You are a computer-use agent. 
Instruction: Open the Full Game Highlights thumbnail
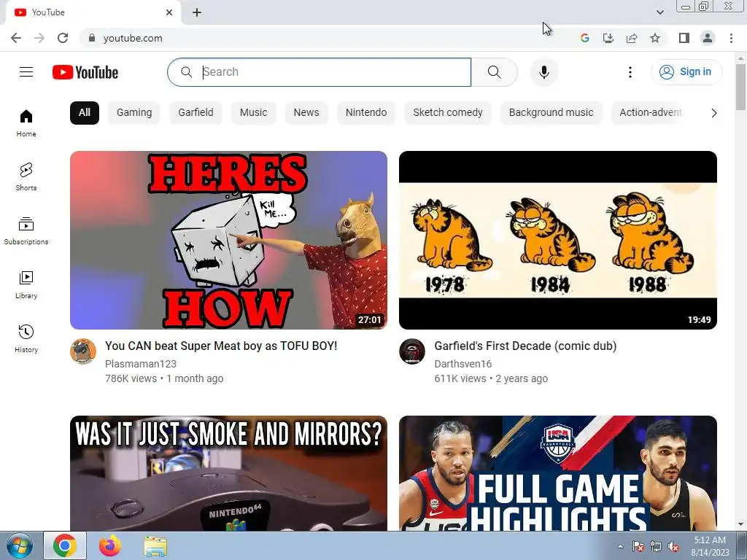(x=558, y=473)
